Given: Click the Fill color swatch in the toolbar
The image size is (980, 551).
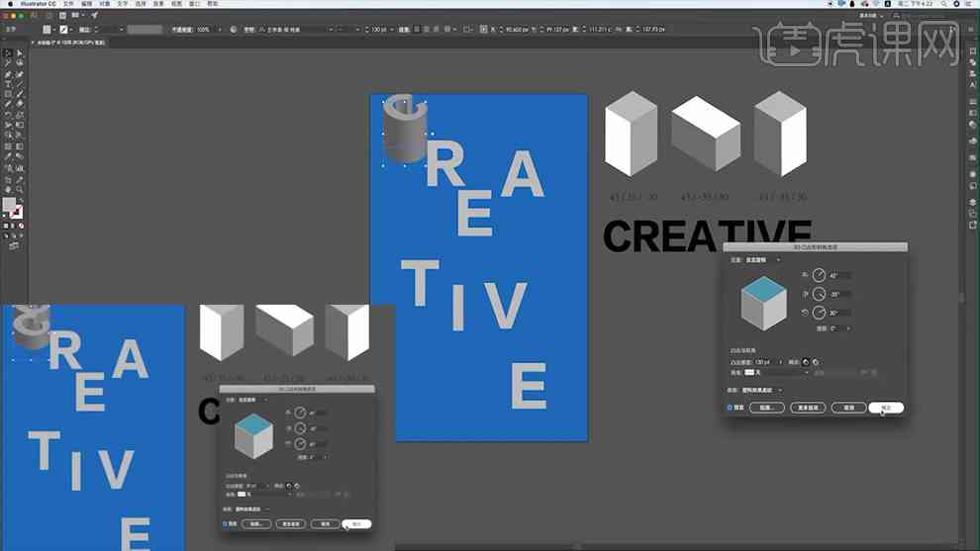Looking at the screenshot, I should (9, 205).
